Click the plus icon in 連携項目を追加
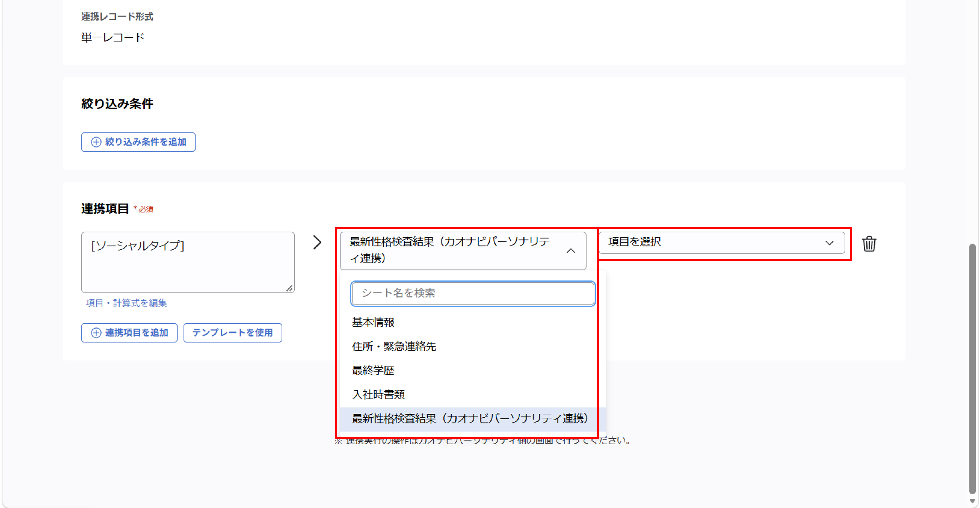 click(x=96, y=333)
